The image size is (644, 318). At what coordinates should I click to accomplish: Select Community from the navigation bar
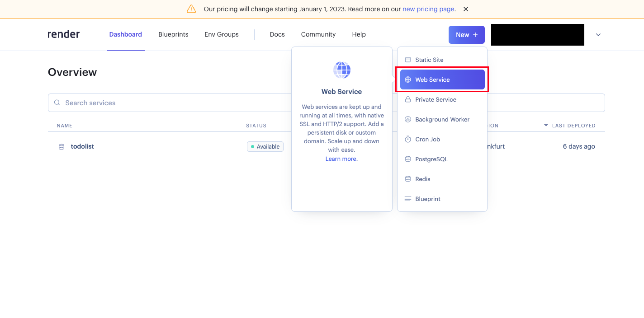coord(318,34)
